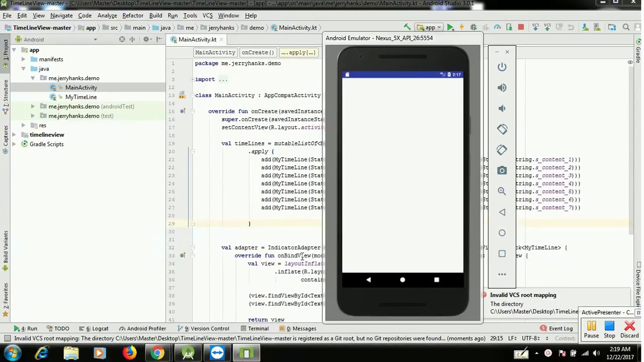The width and height of the screenshot is (644, 362).
Task: Open the Android Profiler gauge icon in toolbar
Action: [x=497, y=27]
